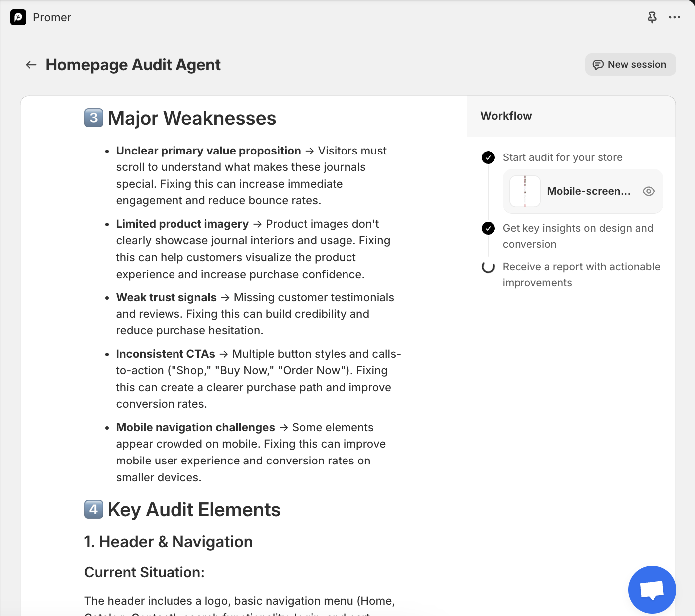Image resolution: width=695 pixels, height=616 pixels.
Task: Click the Homepage Audit Agent title
Action: coord(133,65)
